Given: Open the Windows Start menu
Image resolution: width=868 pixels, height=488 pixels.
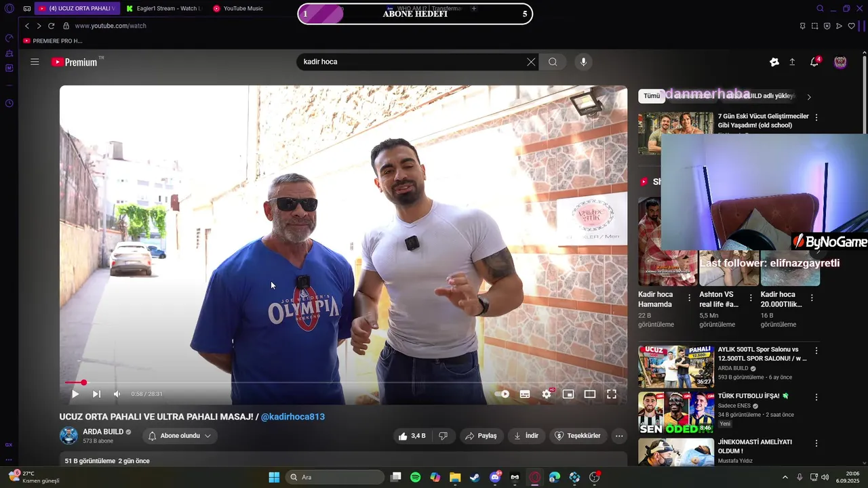Looking at the screenshot, I should coord(274,477).
